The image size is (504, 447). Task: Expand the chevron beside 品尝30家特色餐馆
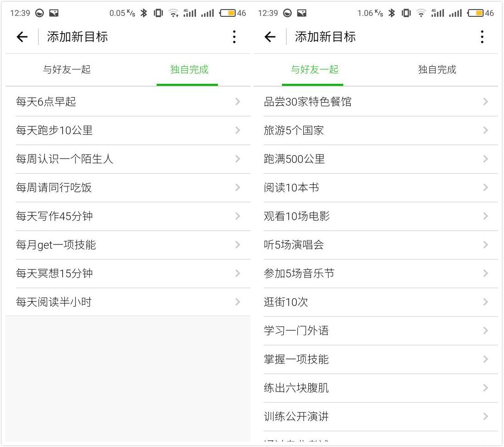point(485,102)
